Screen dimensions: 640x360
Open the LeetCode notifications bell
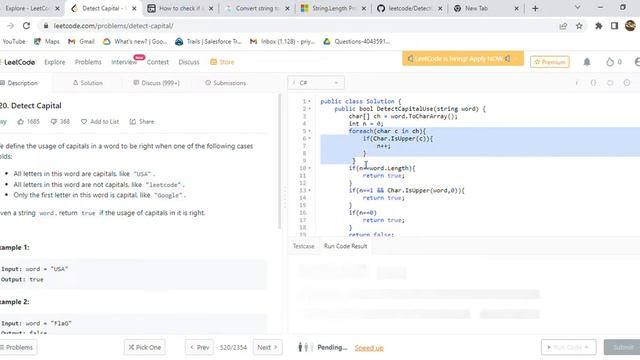(x=587, y=62)
